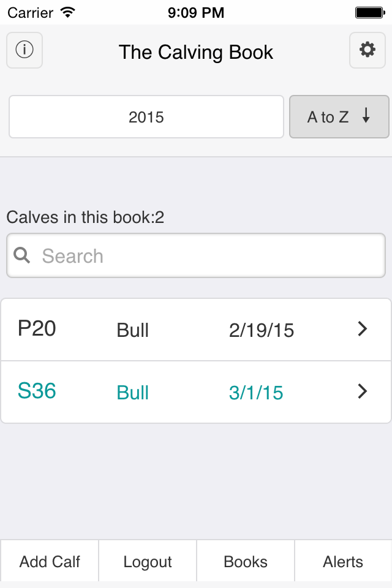Select the P20 calf tag label
The height and width of the screenshot is (588, 392).
click(37, 329)
